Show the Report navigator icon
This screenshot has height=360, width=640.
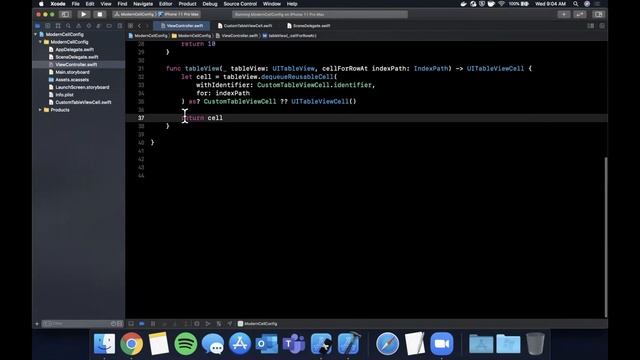pyautogui.click(x=120, y=26)
